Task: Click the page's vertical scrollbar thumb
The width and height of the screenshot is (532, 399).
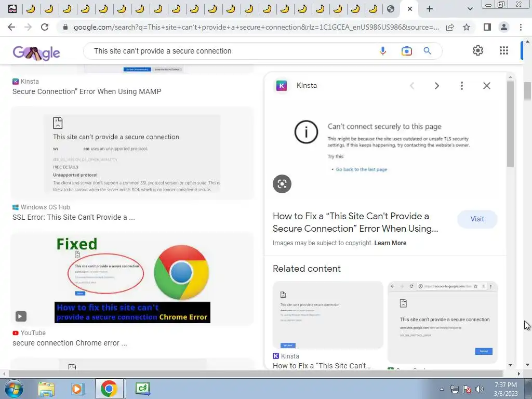Action: tap(528, 91)
